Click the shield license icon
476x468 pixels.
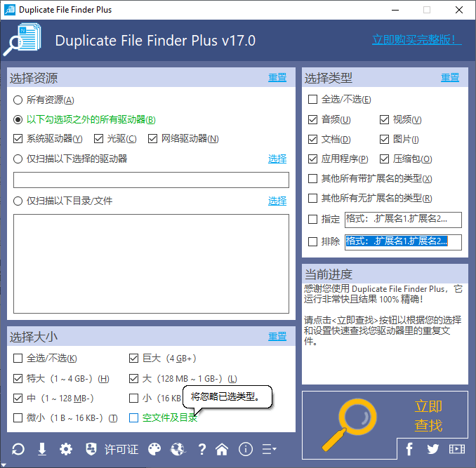pos(91,449)
